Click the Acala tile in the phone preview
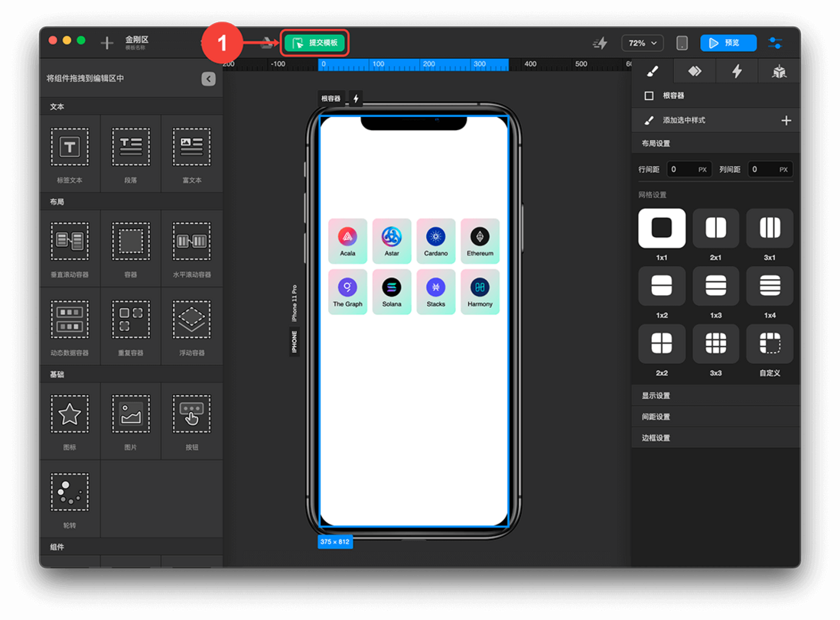The width and height of the screenshot is (840, 620). coord(347,241)
